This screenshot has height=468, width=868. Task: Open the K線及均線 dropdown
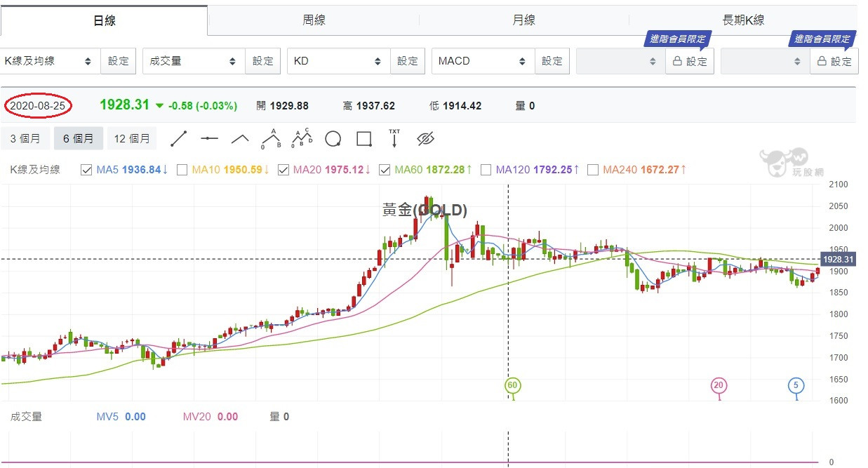pos(49,61)
